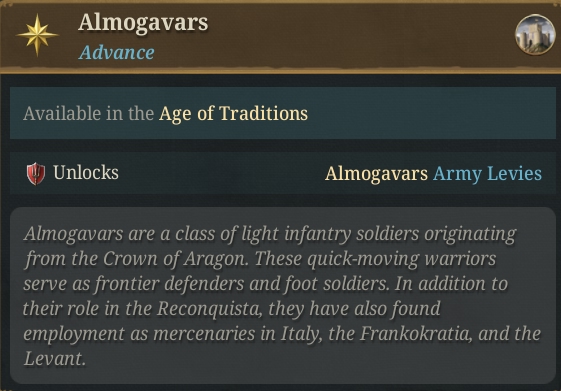Click the "Available in the" text
This screenshot has width=561, height=391.
[x=88, y=114]
